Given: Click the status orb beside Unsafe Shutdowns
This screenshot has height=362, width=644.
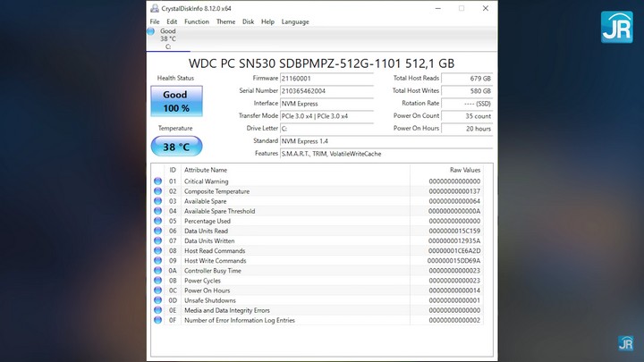Looking at the screenshot, I should tap(158, 300).
